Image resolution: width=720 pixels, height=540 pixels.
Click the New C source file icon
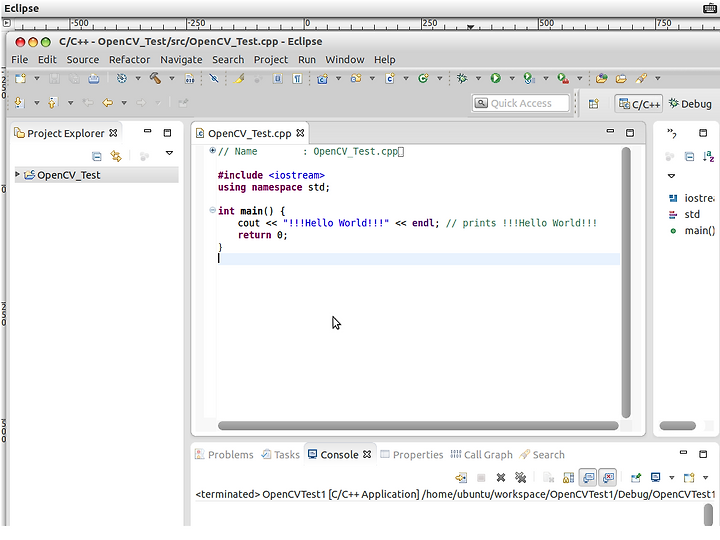click(x=390, y=79)
